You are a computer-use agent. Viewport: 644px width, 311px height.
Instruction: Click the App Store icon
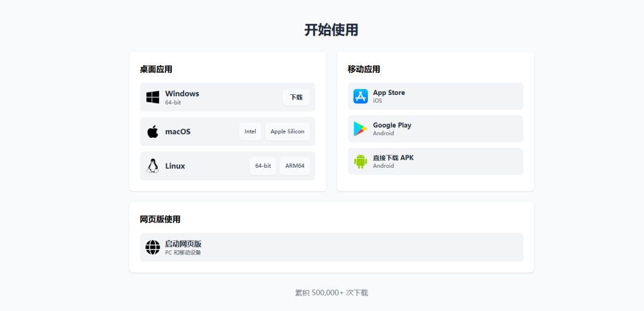click(361, 96)
